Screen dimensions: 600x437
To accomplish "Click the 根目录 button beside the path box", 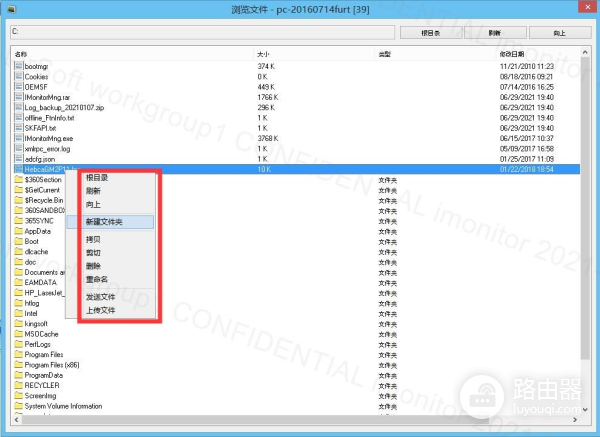I will (431, 33).
